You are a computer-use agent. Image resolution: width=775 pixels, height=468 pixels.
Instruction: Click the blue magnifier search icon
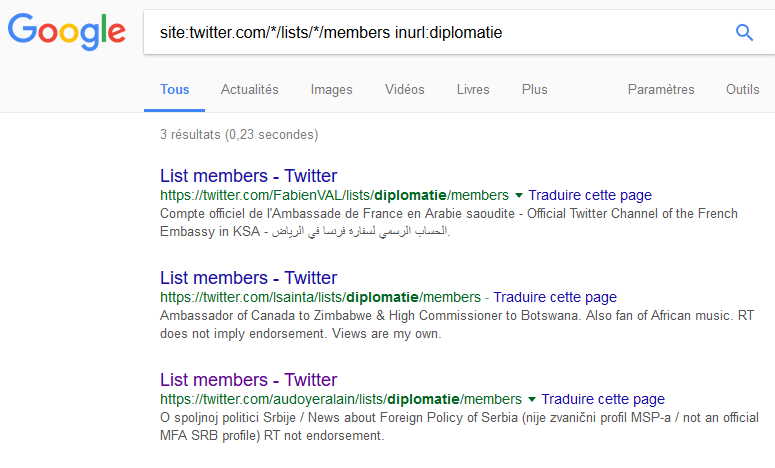[x=744, y=33]
